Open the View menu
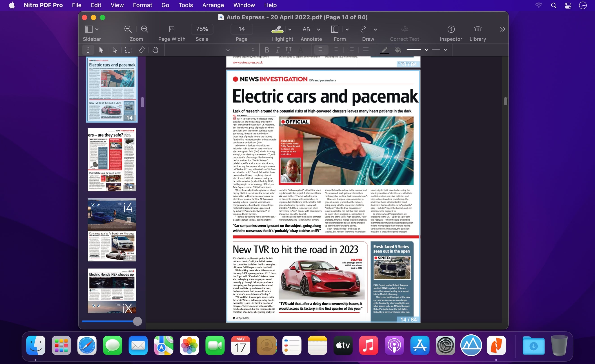The width and height of the screenshot is (595, 364). pos(117,5)
